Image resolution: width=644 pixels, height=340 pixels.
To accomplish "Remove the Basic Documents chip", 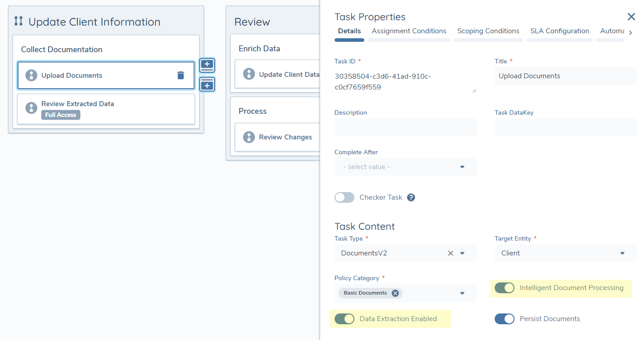I will coord(395,293).
